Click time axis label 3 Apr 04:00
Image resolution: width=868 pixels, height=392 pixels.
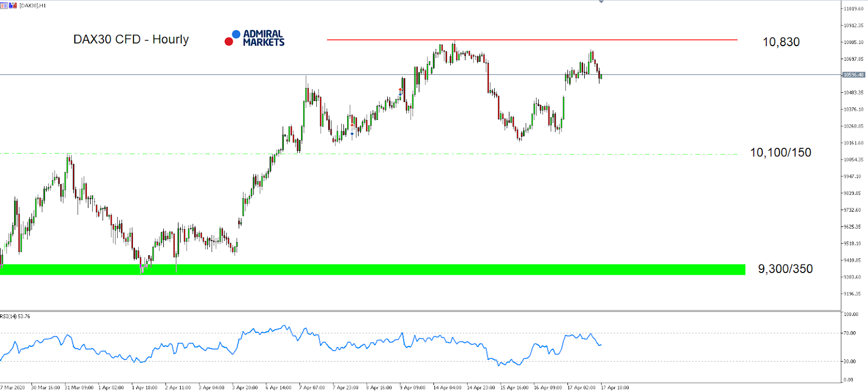pyautogui.click(x=212, y=388)
